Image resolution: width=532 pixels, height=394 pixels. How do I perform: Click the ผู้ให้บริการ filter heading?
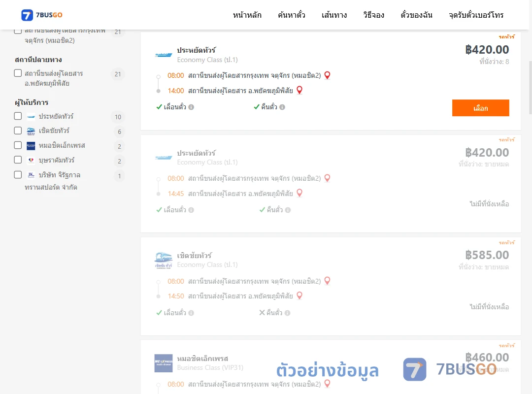(32, 102)
